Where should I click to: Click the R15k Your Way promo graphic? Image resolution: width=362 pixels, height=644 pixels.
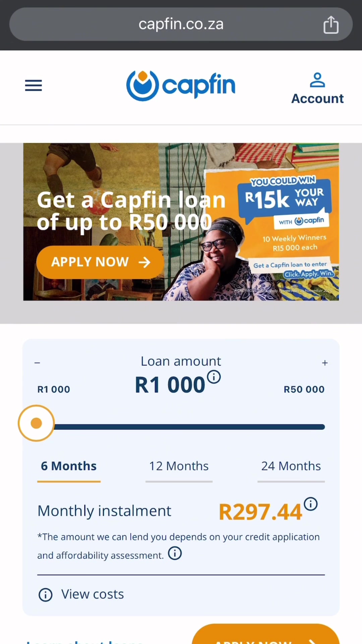[285, 201]
